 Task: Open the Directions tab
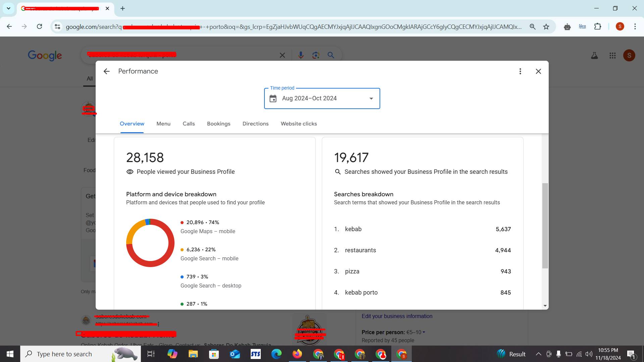255,124
